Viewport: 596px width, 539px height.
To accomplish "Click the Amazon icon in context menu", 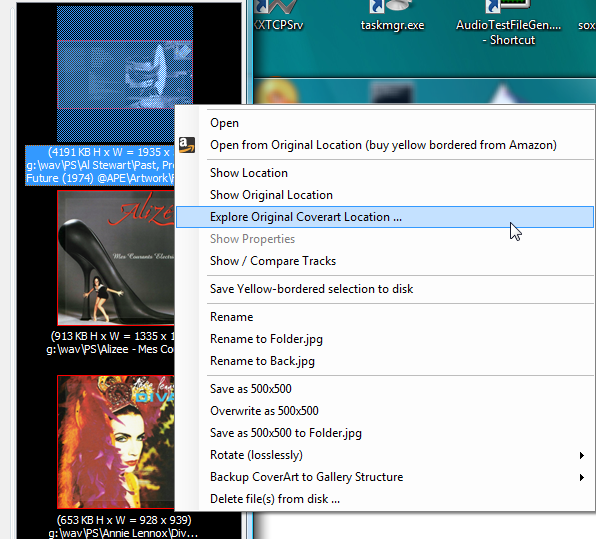I will pyautogui.click(x=187, y=145).
